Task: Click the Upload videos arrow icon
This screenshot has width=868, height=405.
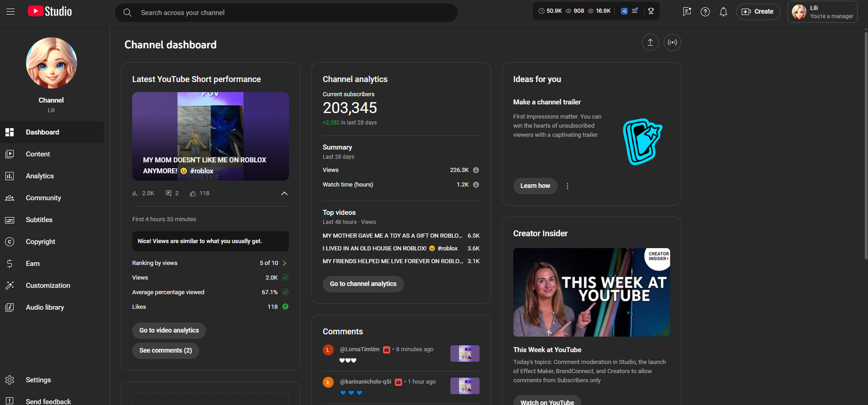Action: point(650,42)
